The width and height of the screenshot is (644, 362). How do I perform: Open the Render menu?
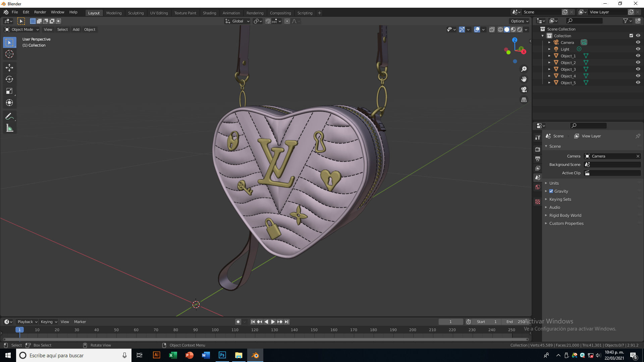[40, 12]
